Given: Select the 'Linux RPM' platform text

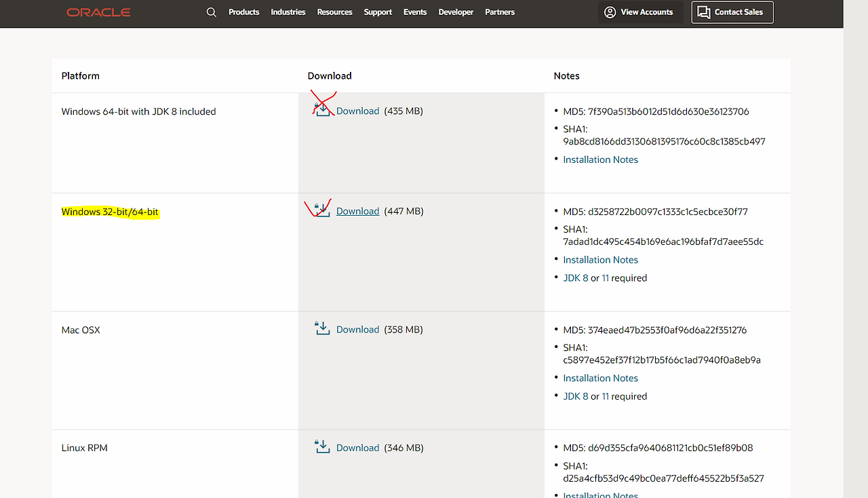Looking at the screenshot, I should tap(85, 448).
